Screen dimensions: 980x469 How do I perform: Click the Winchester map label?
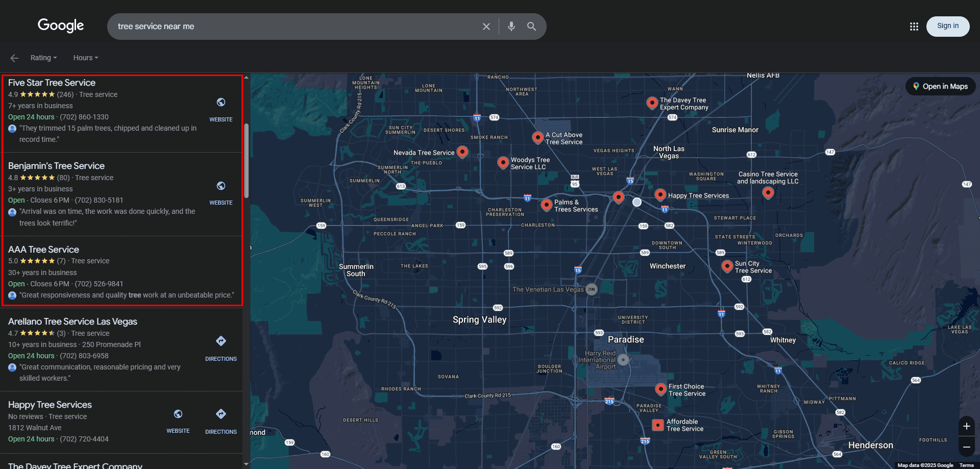point(667,266)
